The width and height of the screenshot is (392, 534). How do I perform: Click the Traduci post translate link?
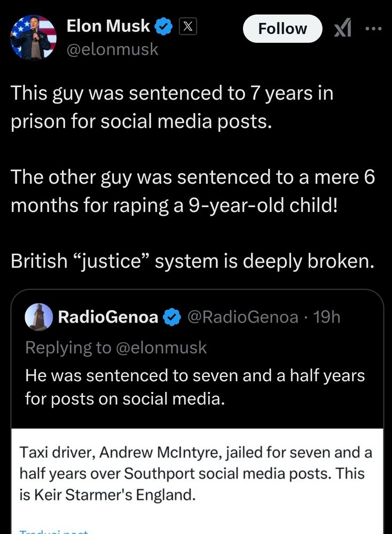(54, 531)
